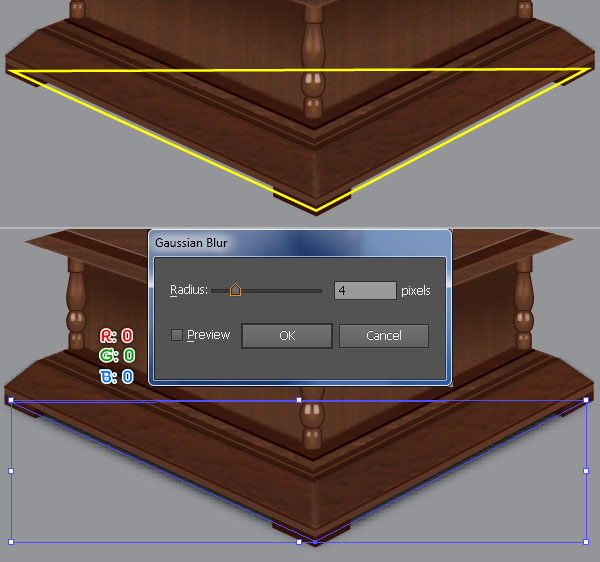
Task: Click the Radius value field showing 4
Action: click(x=365, y=290)
